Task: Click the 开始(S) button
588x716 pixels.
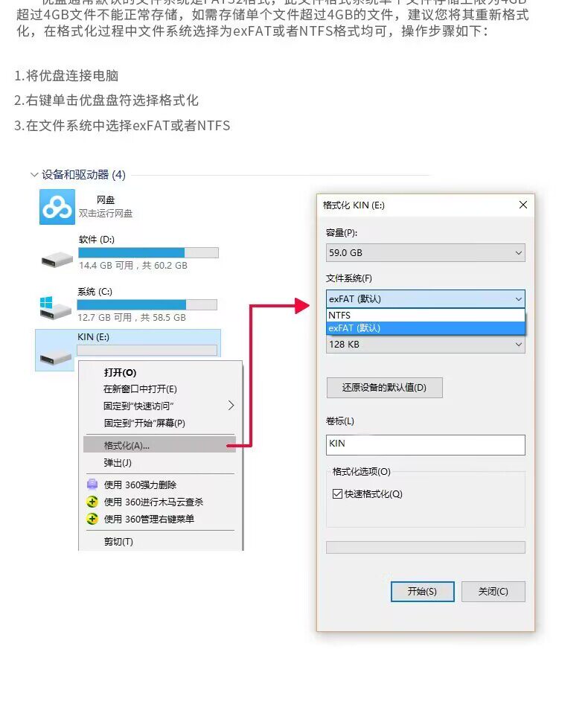Action: pyautogui.click(x=422, y=592)
